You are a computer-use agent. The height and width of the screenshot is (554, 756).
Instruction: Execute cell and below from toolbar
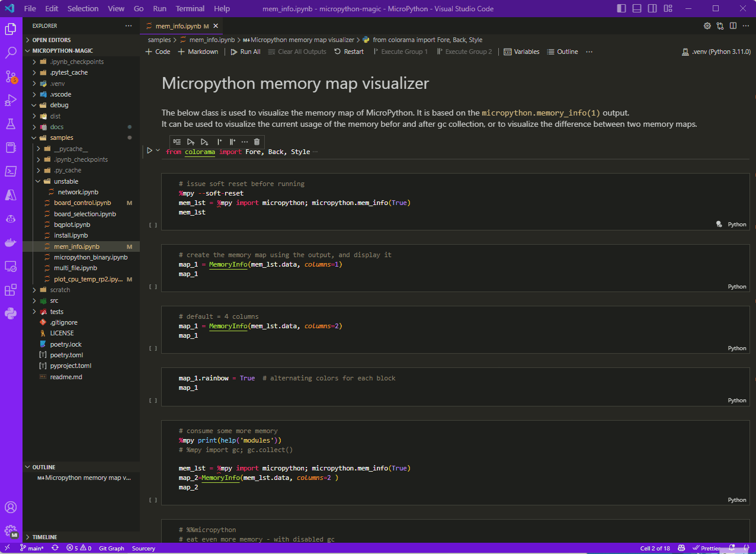[x=204, y=142]
